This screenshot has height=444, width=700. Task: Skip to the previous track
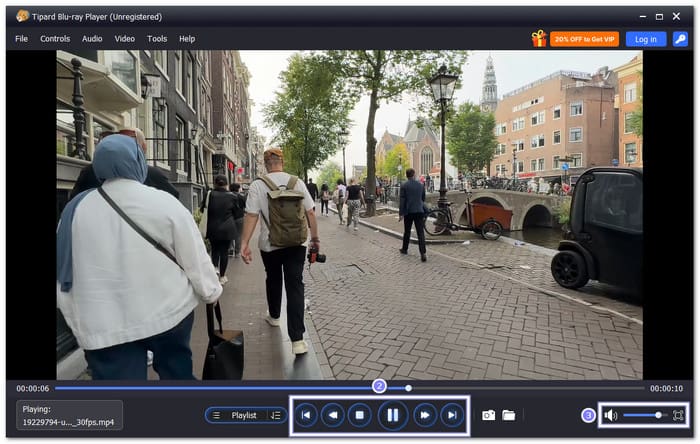pyautogui.click(x=306, y=415)
